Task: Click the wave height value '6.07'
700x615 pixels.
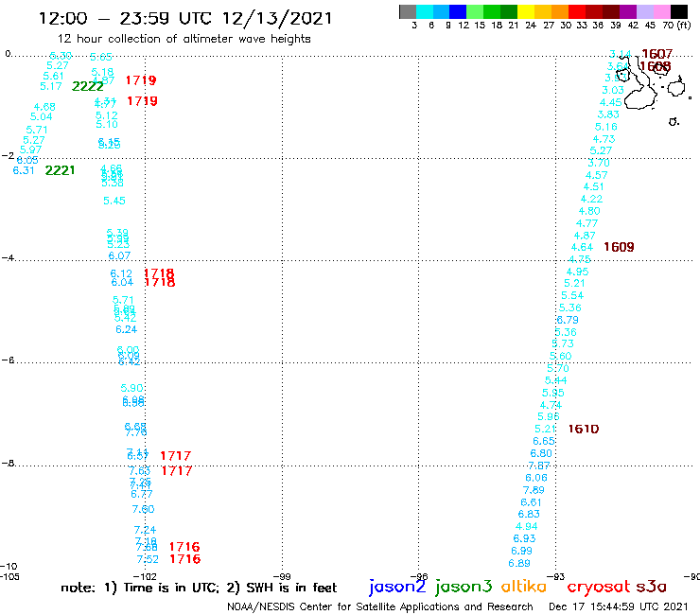Action: tap(119, 255)
